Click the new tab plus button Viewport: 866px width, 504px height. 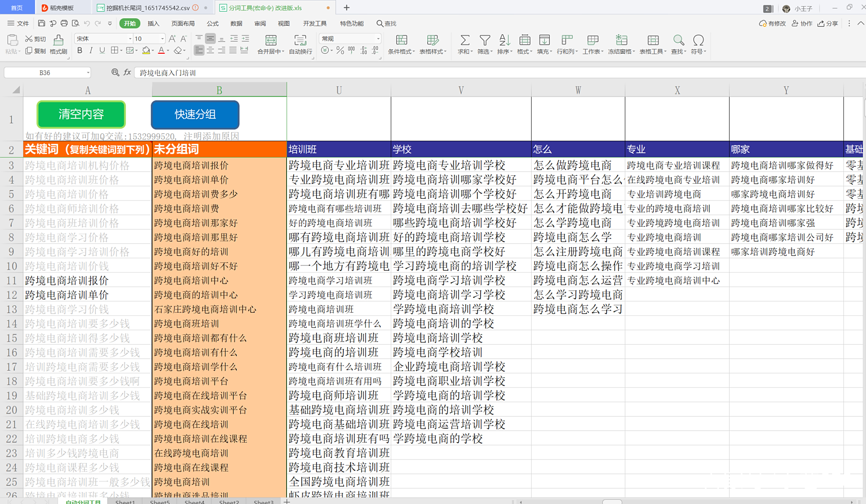(x=346, y=8)
